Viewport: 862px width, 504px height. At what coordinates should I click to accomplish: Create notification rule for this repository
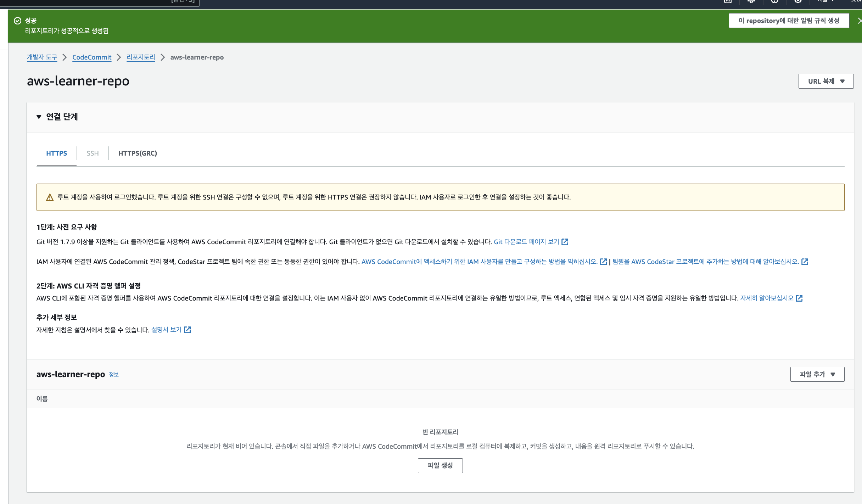tap(789, 21)
